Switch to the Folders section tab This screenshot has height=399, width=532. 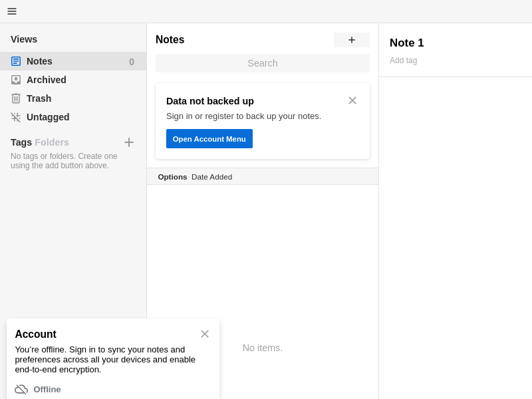[52, 142]
